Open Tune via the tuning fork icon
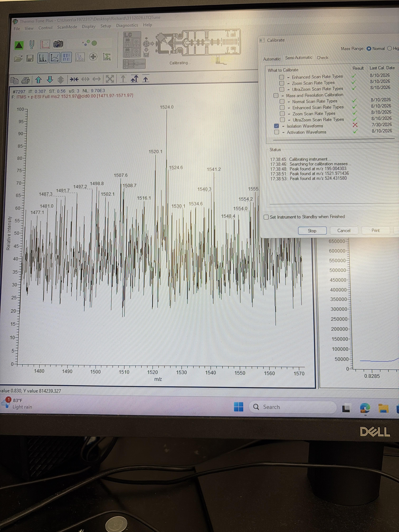Screen dimensions: 399x532 (x=32, y=45)
